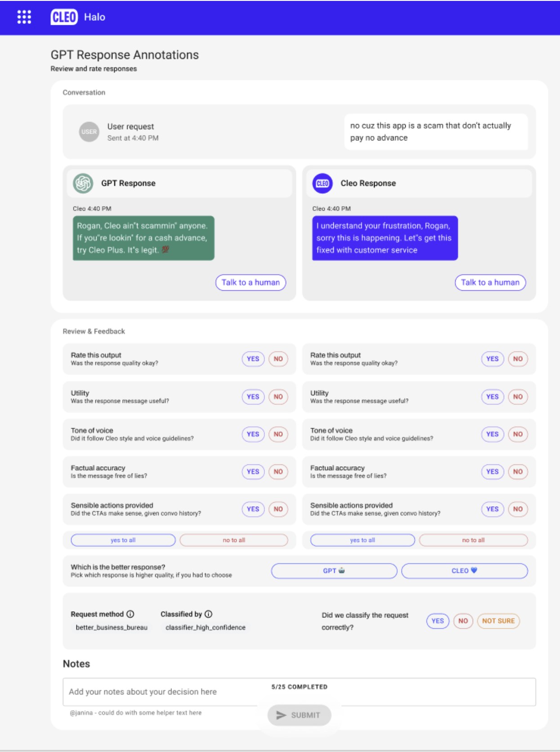Select NO for GPT Utility

(x=278, y=397)
